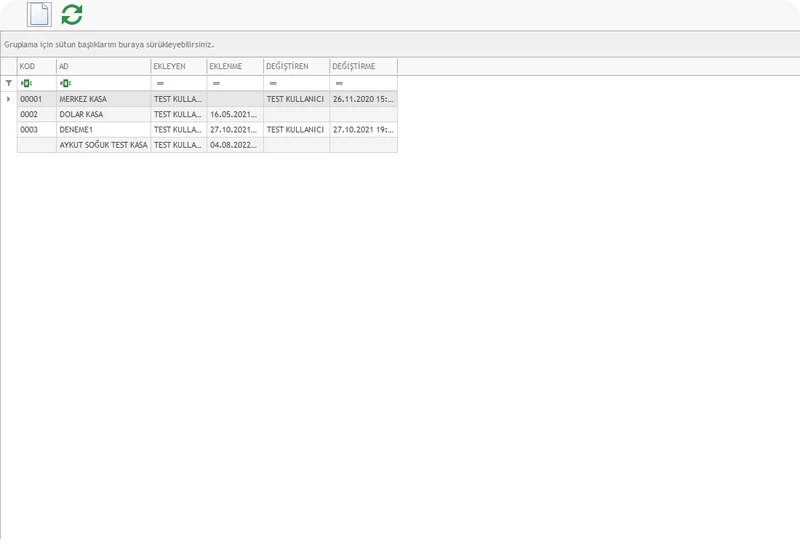Click date 04.08.2022 cell
The image size is (800, 553).
pyautogui.click(x=235, y=145)
